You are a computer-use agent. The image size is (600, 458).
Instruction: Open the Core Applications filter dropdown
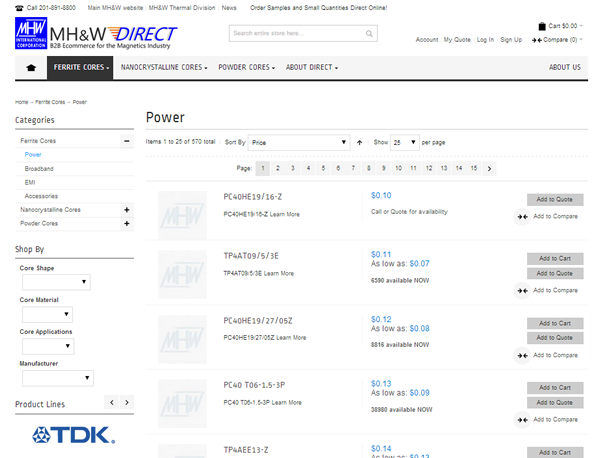48,346
